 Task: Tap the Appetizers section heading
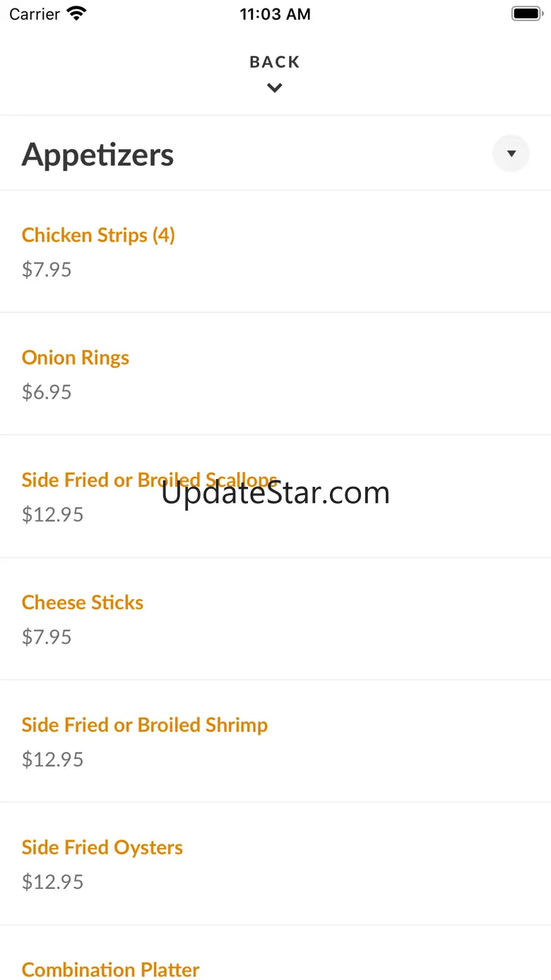(x=97, y=155)
